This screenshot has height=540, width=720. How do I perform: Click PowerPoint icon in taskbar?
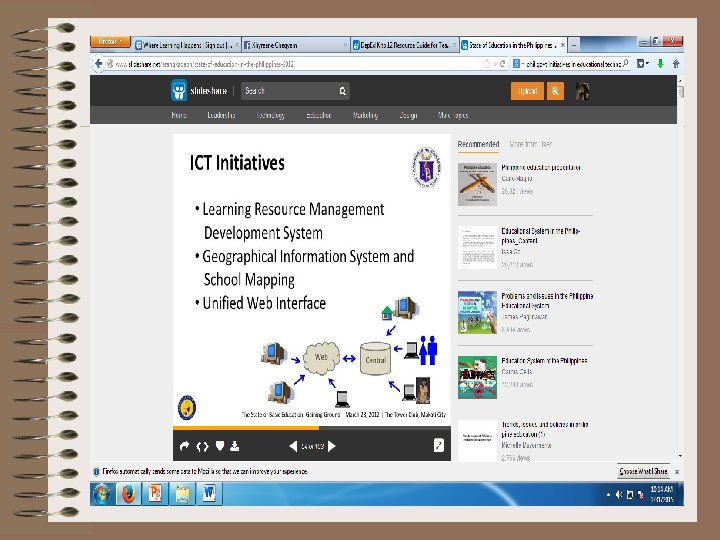click(155, 495)
